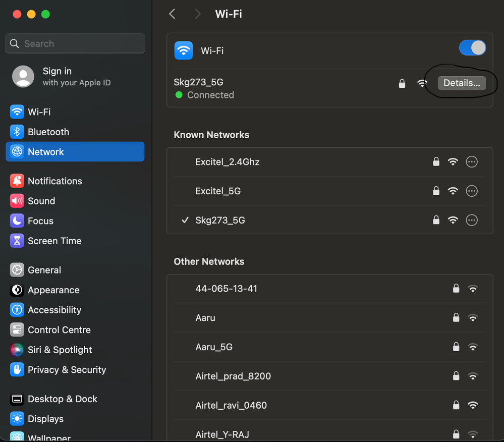
Task: Go forward using the right chevron
Action: (x=197, y=14)
